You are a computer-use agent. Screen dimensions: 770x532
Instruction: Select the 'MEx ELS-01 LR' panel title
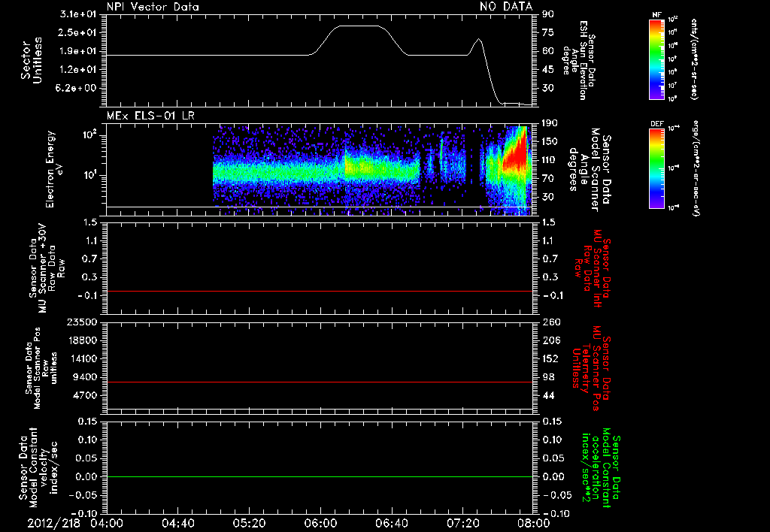[150, 116]
